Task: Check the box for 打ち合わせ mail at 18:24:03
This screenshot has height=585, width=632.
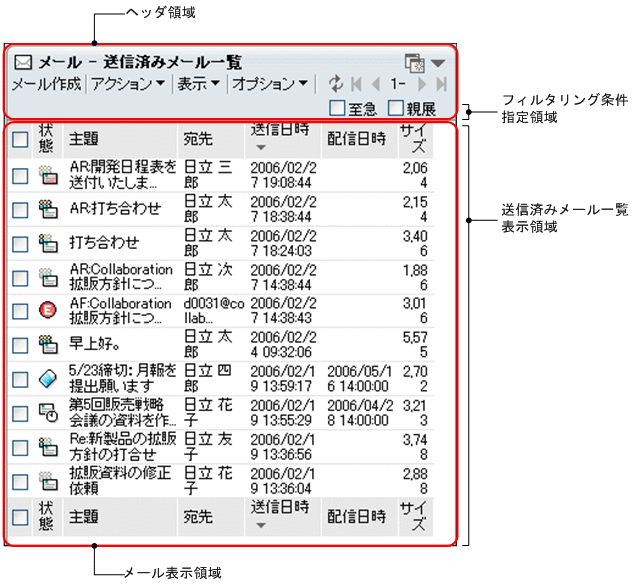Action: coord(20,244)
